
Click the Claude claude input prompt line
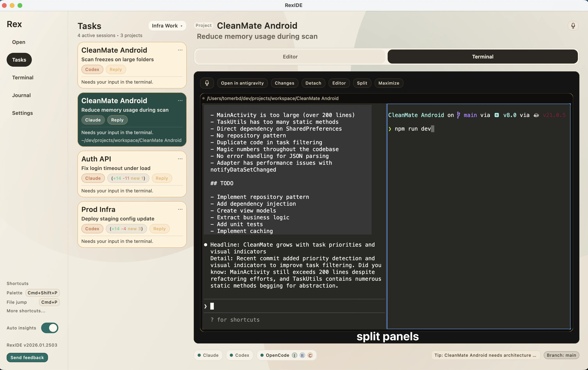(x=293, y=306)
